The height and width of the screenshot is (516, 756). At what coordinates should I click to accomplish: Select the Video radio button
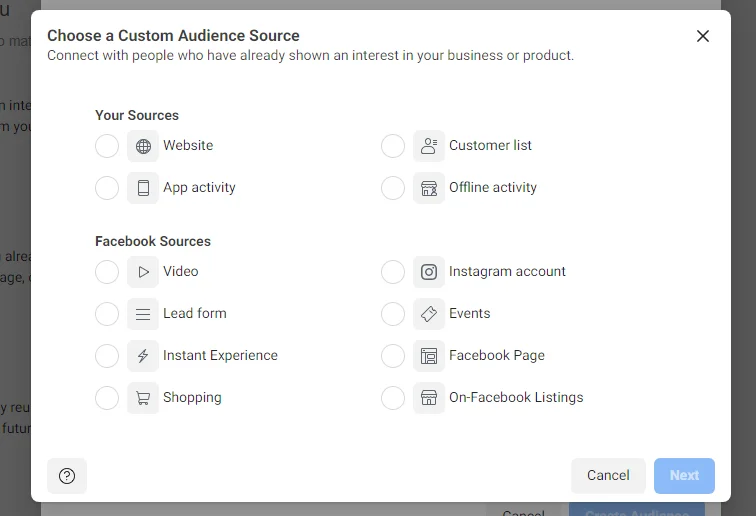107,272
